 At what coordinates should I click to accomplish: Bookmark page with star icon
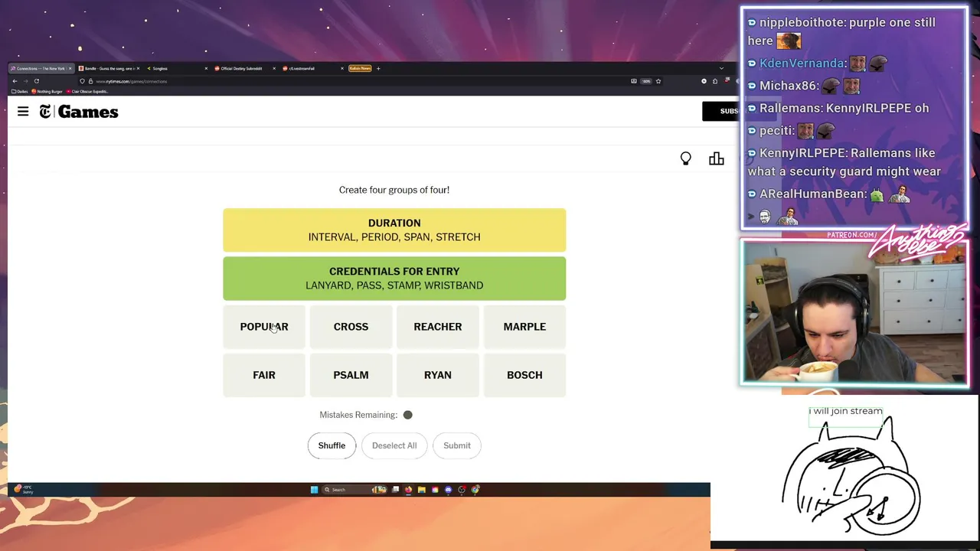coord(658,81)
